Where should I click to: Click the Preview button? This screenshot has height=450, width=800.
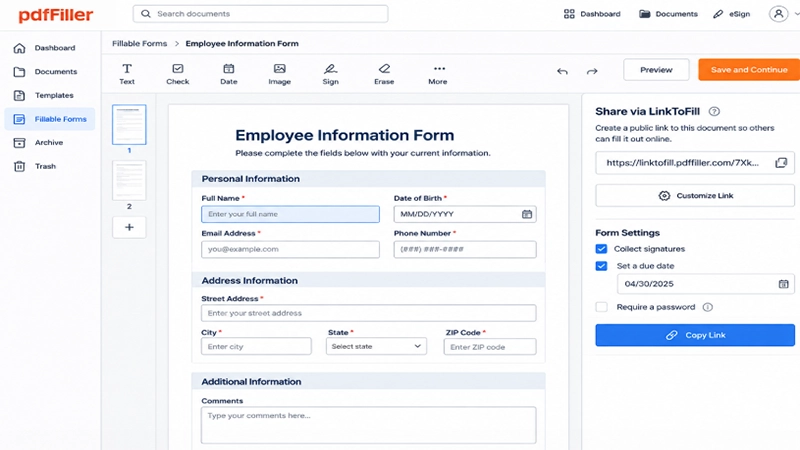[x=656, y=70]
